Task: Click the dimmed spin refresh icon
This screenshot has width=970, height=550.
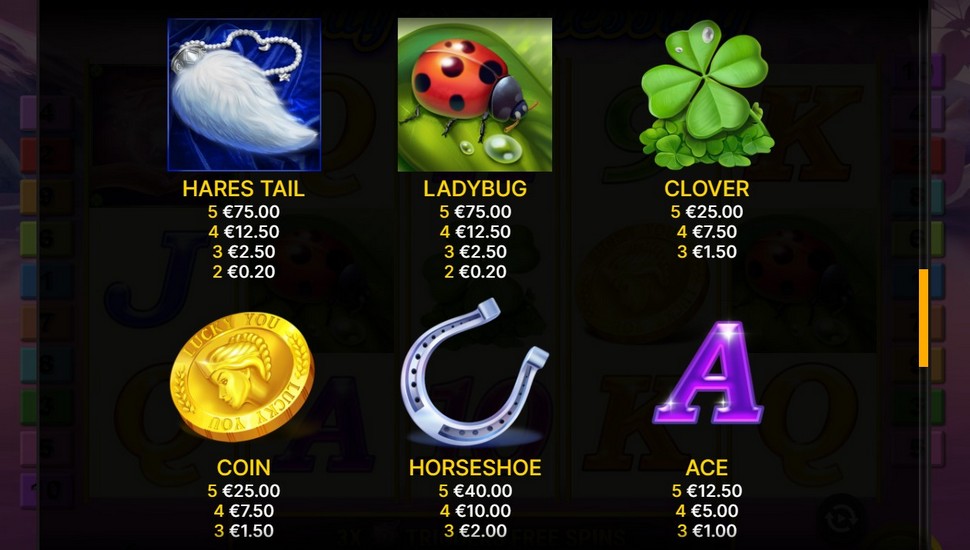Action: coord(841,518)
